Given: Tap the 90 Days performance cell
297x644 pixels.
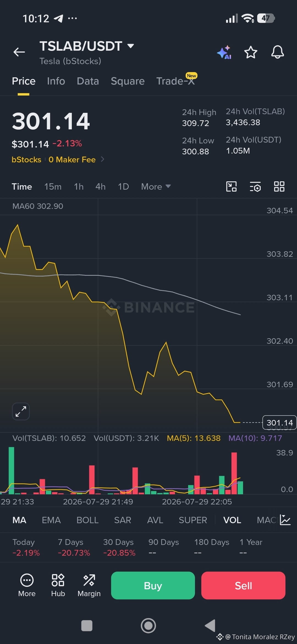Looking at the screenshot, I should 164,547.
